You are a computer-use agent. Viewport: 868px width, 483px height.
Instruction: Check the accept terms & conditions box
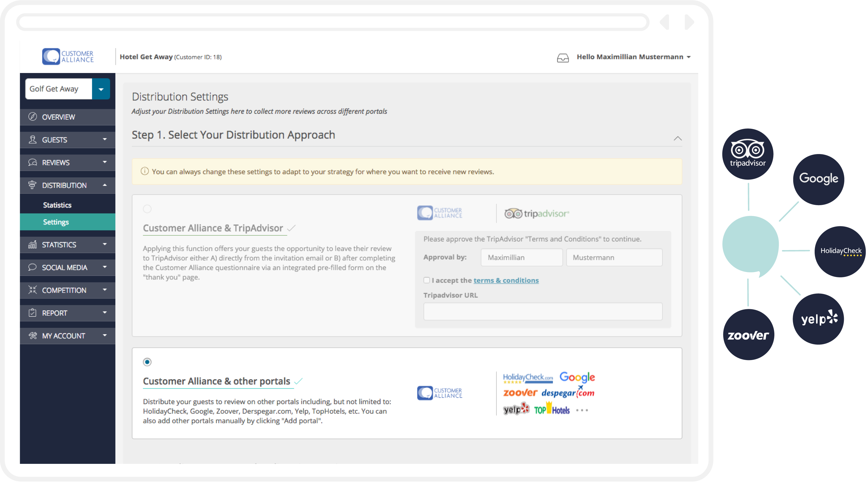426,280
